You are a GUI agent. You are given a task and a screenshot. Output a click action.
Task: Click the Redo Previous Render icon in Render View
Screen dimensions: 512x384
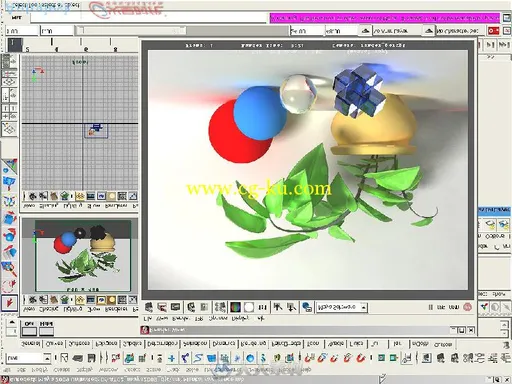point(149,307)
